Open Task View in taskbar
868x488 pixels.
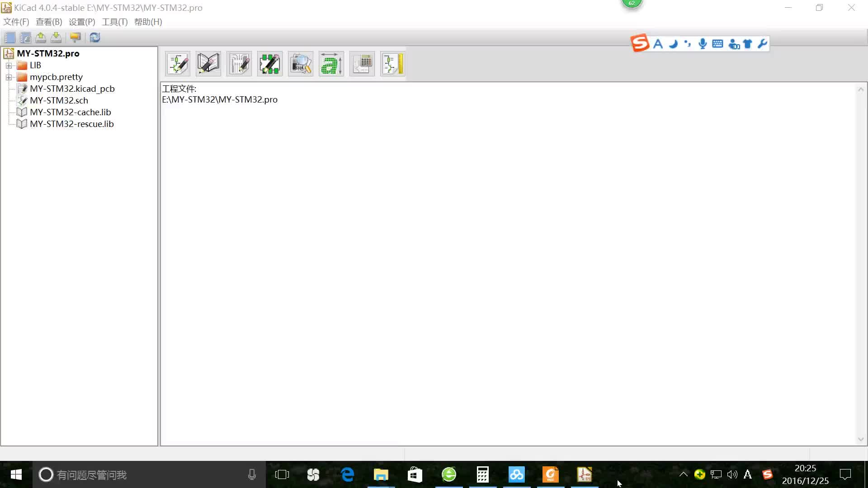click(x=282, y=474)
